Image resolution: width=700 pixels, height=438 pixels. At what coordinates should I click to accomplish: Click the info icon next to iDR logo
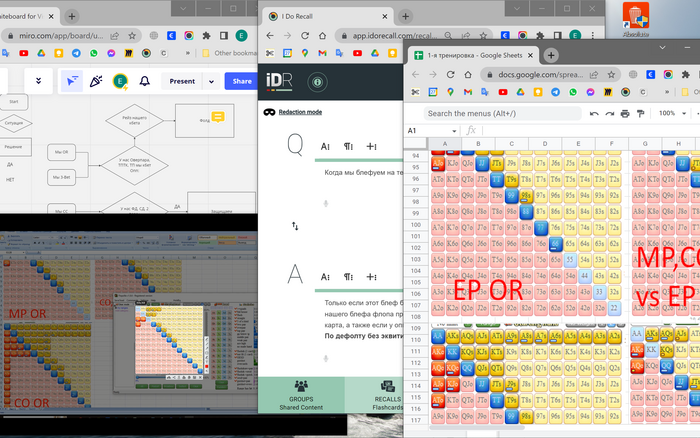317,82
